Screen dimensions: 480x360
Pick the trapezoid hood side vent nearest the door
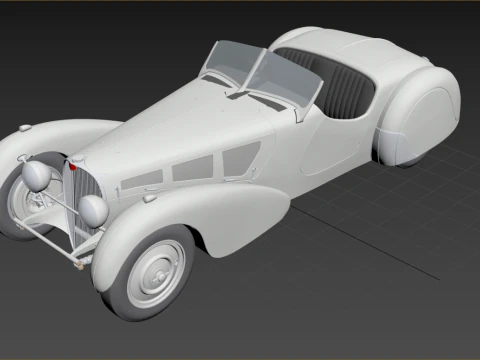tap(241, 159)
